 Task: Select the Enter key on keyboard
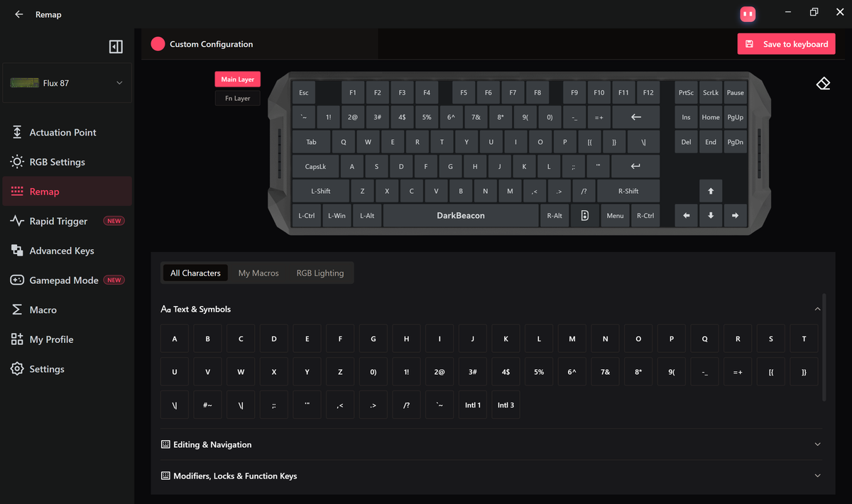point(635,167)
